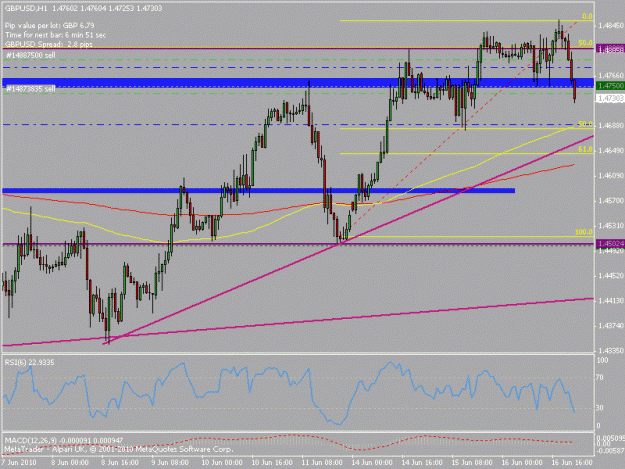Screen dimensions: 625x469
Task: Select the 1.45310 price axis label
Action: point(610,226)
